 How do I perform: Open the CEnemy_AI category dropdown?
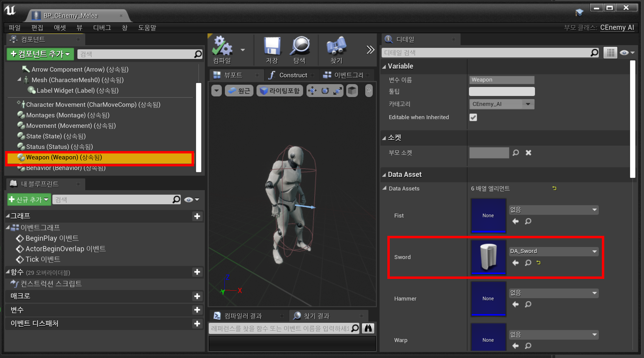point(528,104)
